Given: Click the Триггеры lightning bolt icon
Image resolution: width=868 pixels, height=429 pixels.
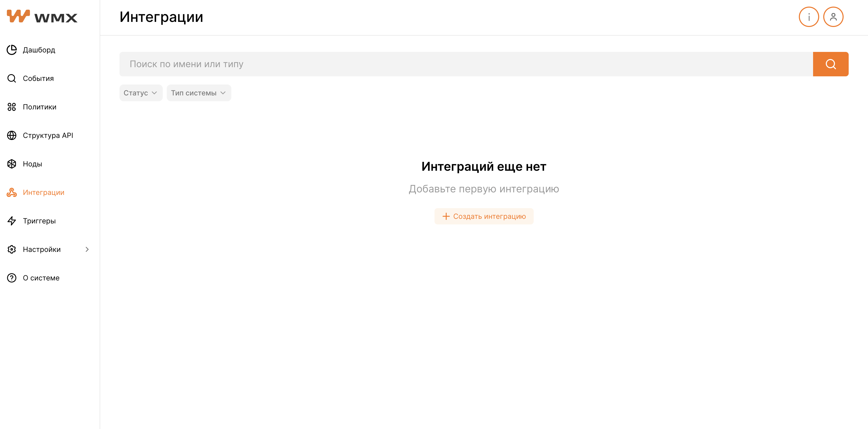Looking at the screenshot, I should pos(12,221).
